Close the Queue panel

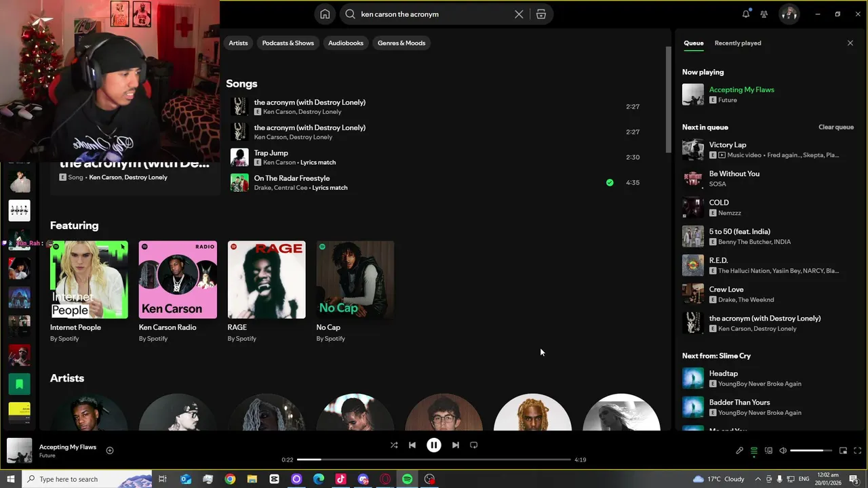click(x=850, y=43)
